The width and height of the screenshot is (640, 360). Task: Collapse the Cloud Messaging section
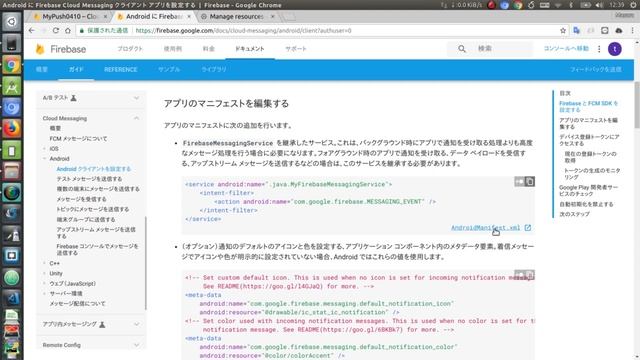(136, 118)
